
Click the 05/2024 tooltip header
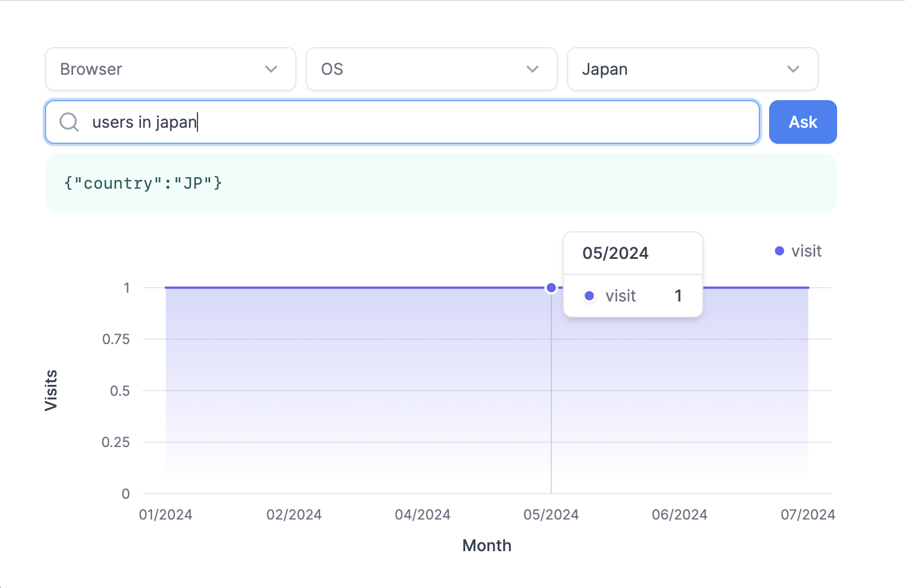(x=615, y=253)
